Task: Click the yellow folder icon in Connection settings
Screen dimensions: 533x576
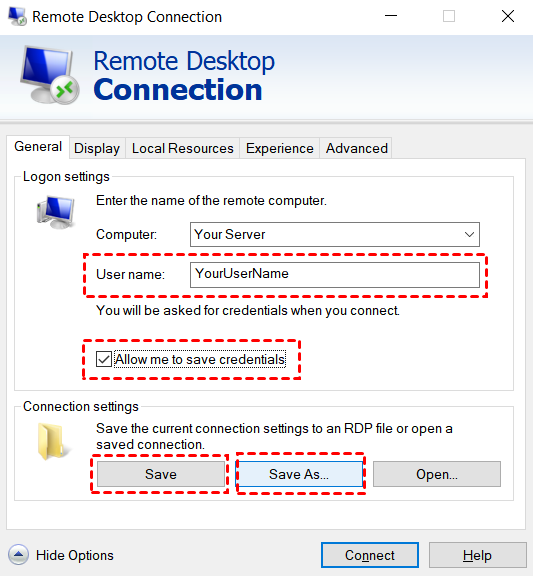Action: point(53,441)
